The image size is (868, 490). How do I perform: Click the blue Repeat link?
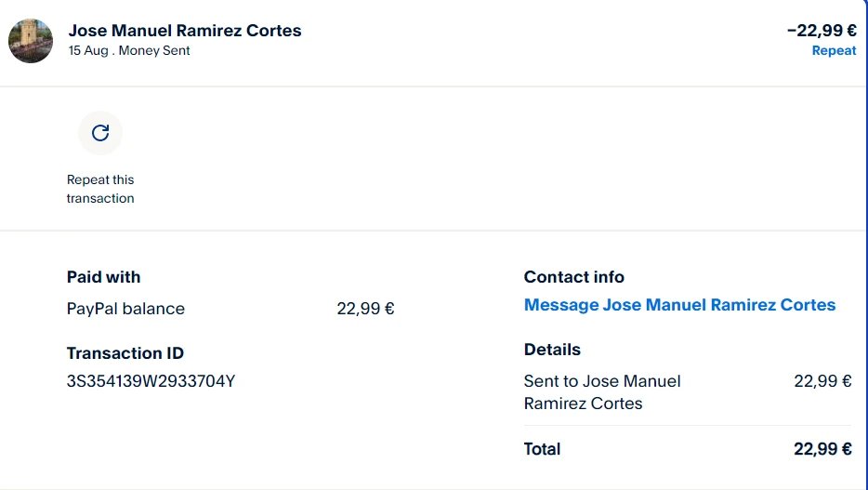[834, 51]
